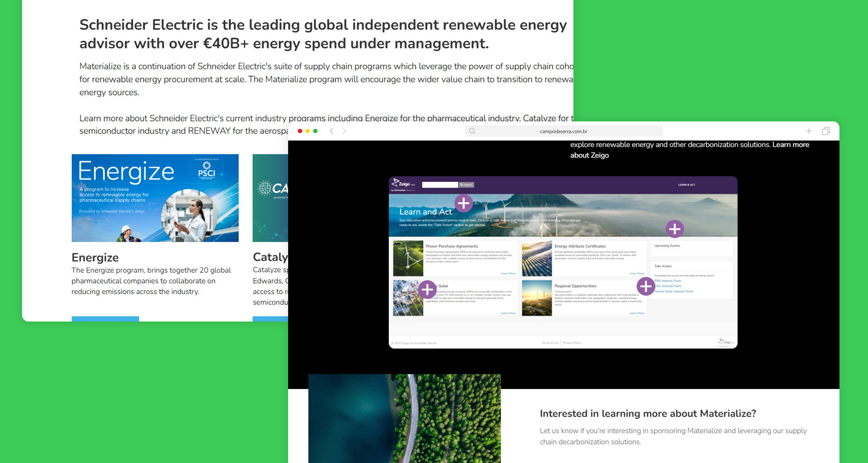Viewport: 868px width, 463px height.
Task: Click the 'Let us know if you're interesting' paragraph
Action: point(673,436)
